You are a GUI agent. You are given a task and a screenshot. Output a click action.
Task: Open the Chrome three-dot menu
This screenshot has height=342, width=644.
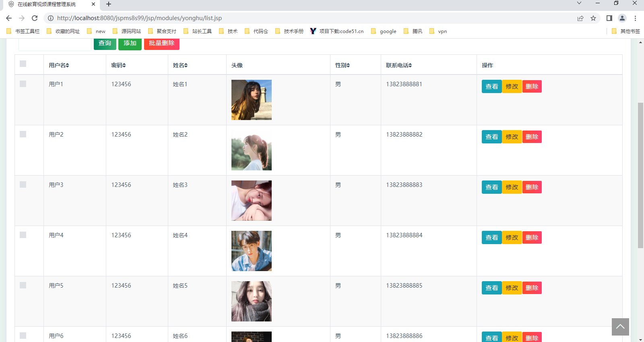tap(635, 18)
